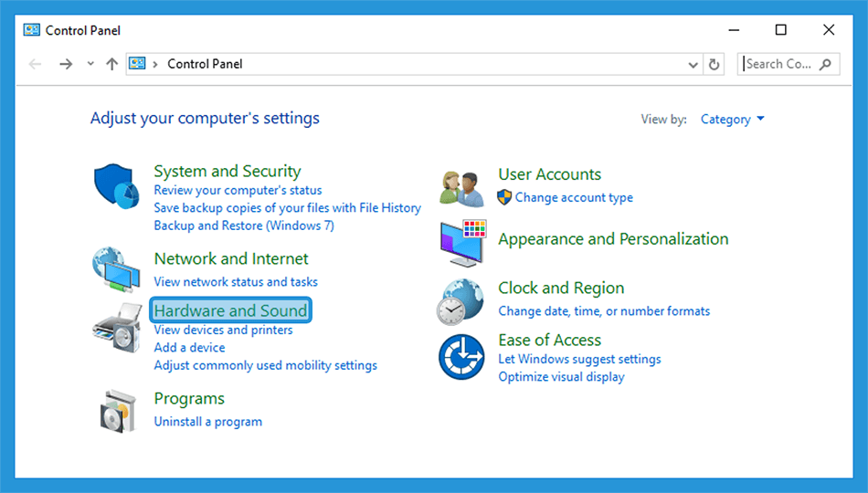Expand the address bar history dropdown

coord(693,65)
